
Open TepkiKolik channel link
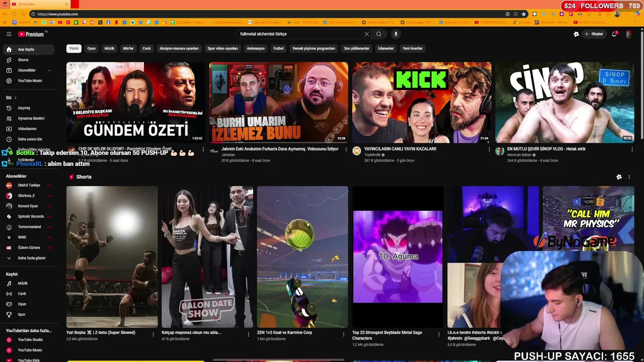point(372,155)
